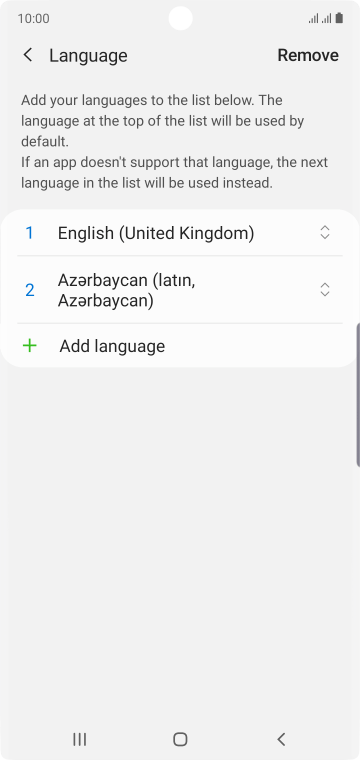Tap the battery icon in status bar
360x760 pixels.
click(x=339, y=18)
